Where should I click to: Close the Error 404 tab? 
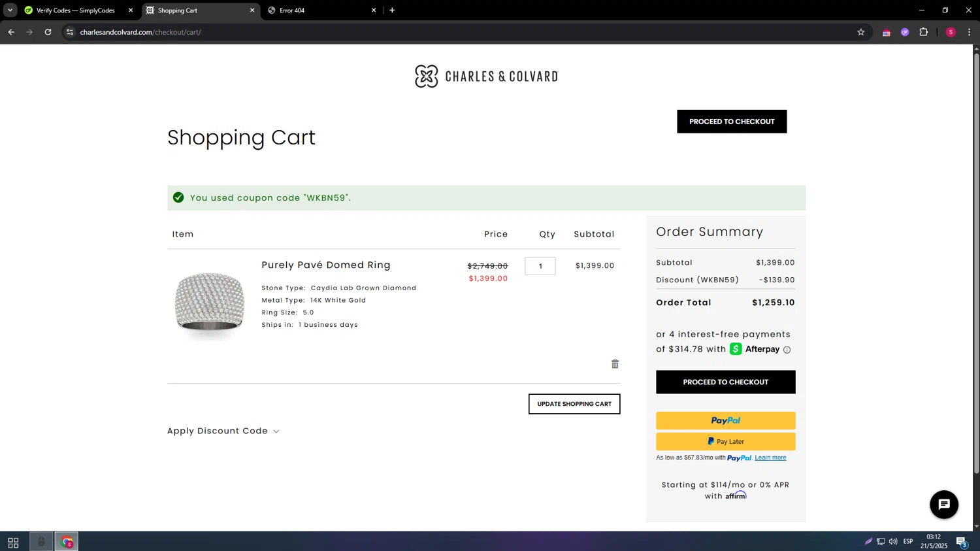(374, 10)
